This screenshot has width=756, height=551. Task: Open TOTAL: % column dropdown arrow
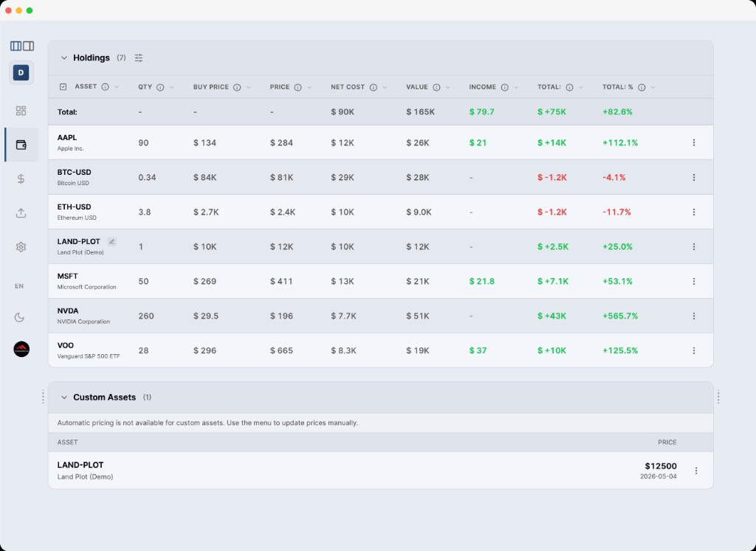pyautogui.click(x=653, y=87)
